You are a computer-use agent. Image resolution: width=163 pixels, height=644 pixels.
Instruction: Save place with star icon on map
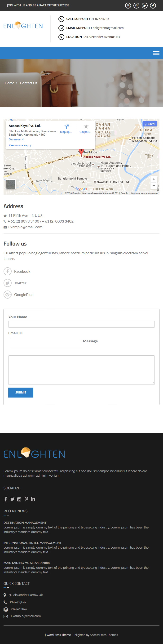pyautogui.click(x=86, y=126)
